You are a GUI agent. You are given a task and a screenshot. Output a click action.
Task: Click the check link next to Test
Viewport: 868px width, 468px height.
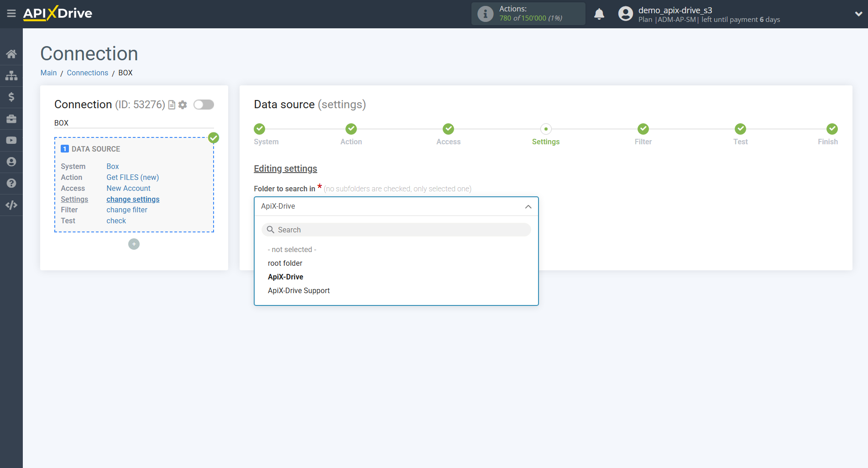[x=116, y=221]
